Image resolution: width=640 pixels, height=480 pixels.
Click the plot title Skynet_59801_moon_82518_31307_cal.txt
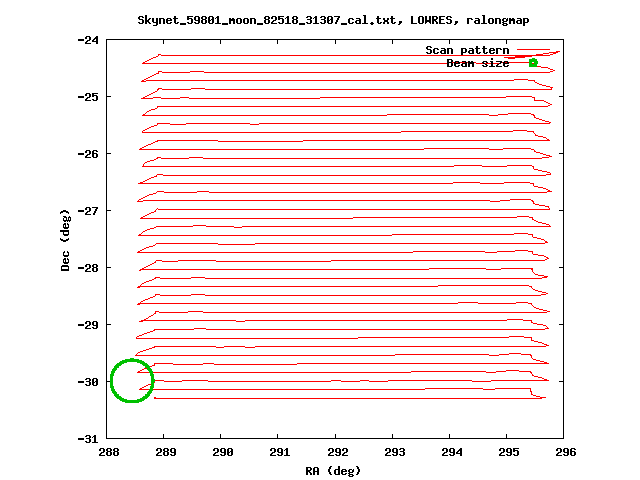(267, 20)
